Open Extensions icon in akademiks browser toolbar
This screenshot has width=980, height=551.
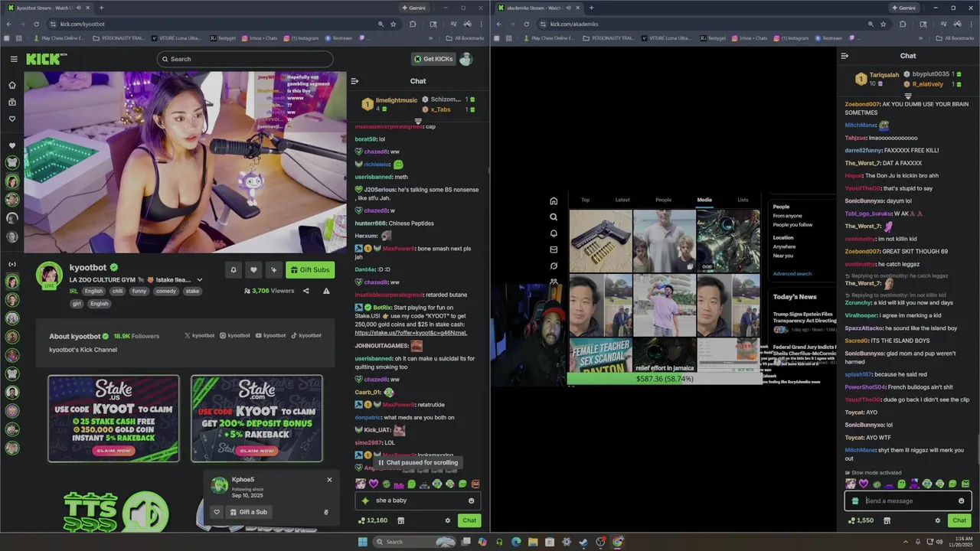pos(902,24)
